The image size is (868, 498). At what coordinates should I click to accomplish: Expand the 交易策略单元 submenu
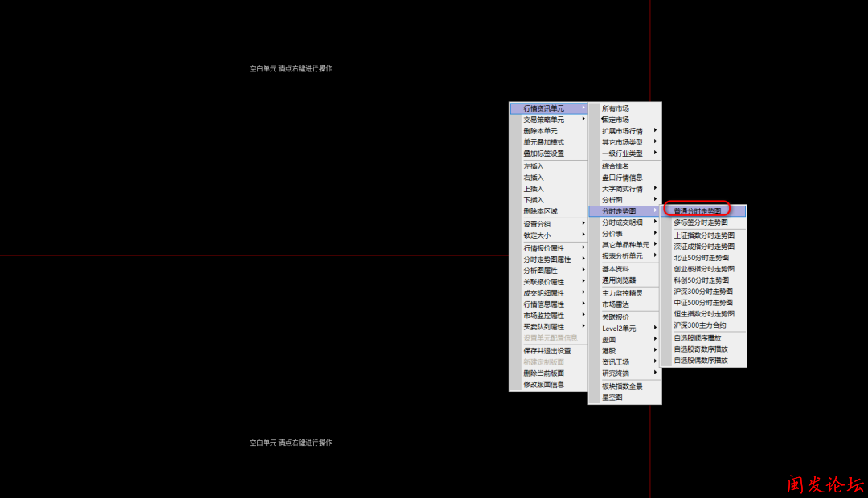pyautogui.click(x=543, y=120)
